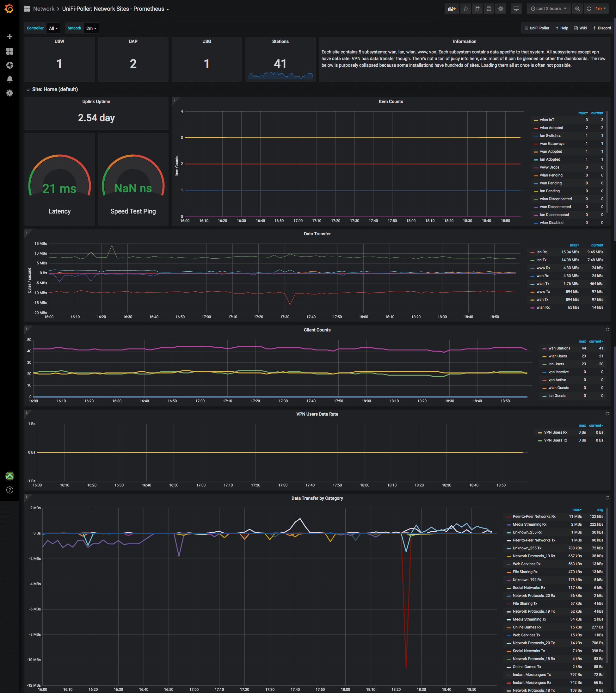Open the UniFi Poller links menu
The width and height of the screenshot is (616, 693).
537,28
